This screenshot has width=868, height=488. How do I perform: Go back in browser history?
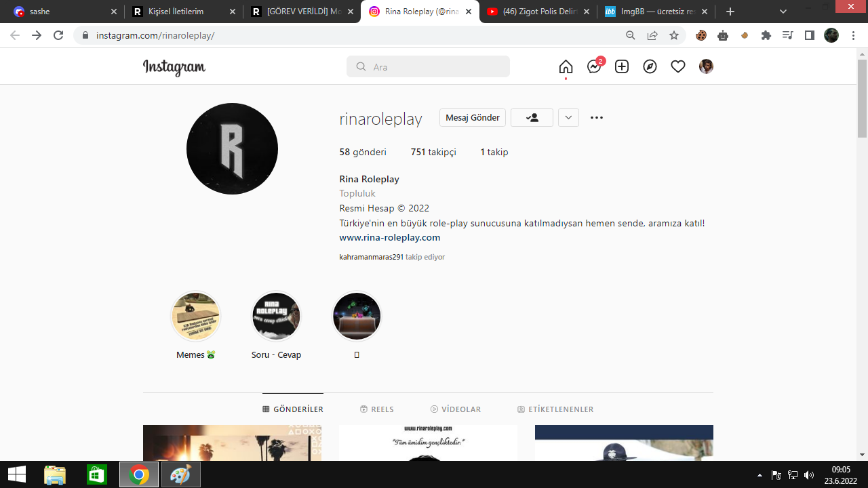coord(15,35)
